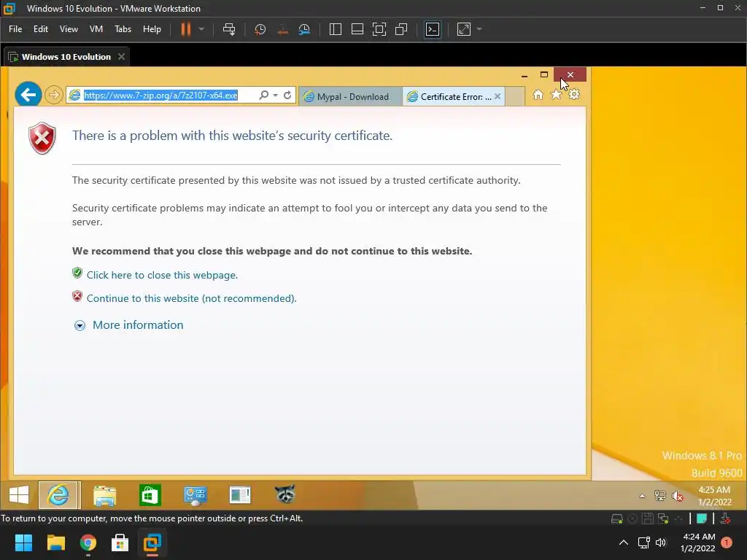
Task: Click Internet Explorer on guest taskbar
Action: click(59, 495)
